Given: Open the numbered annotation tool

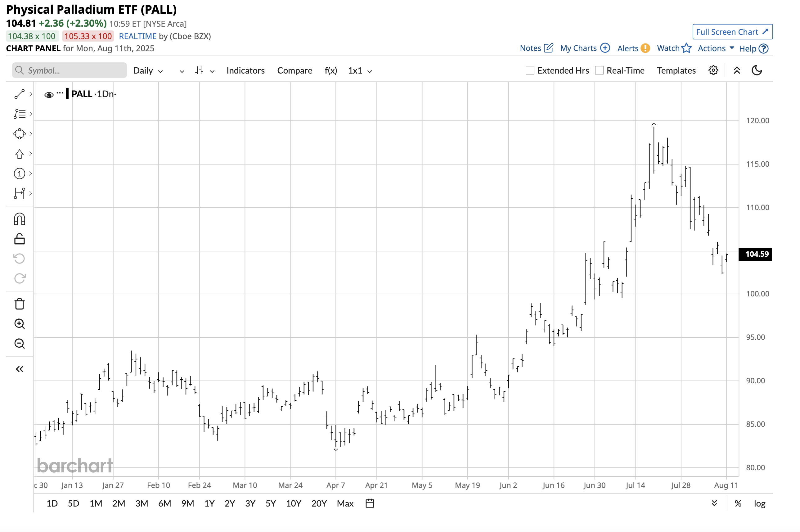Looking at the screenshot, I should (x=19, y=174).
